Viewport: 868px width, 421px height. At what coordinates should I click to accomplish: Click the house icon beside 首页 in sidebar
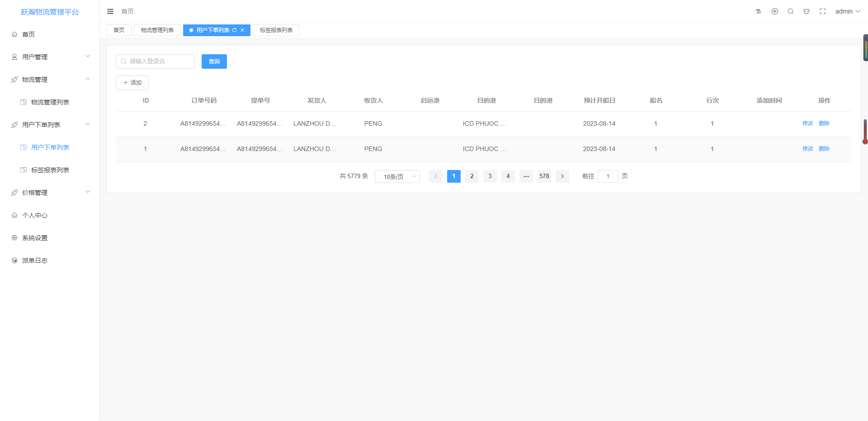(14, 34)
